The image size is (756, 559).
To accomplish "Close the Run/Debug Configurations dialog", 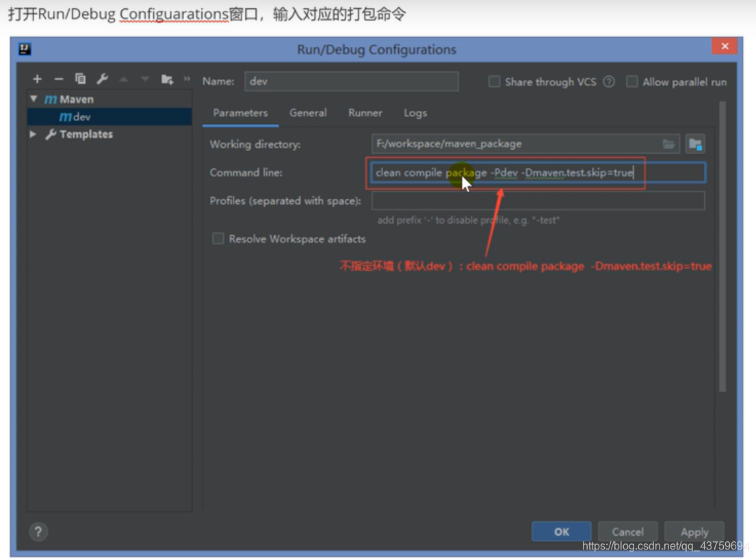I will (724, 47).
